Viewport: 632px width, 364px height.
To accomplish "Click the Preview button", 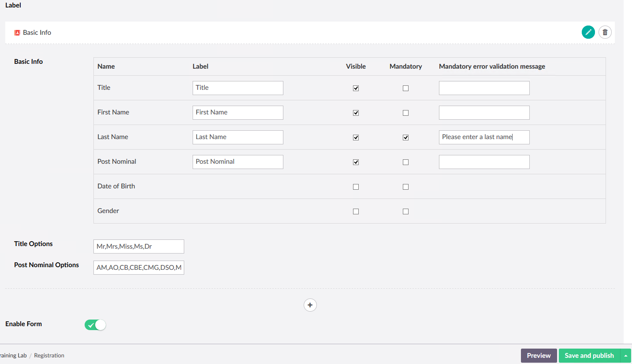I will click(538, 355).
